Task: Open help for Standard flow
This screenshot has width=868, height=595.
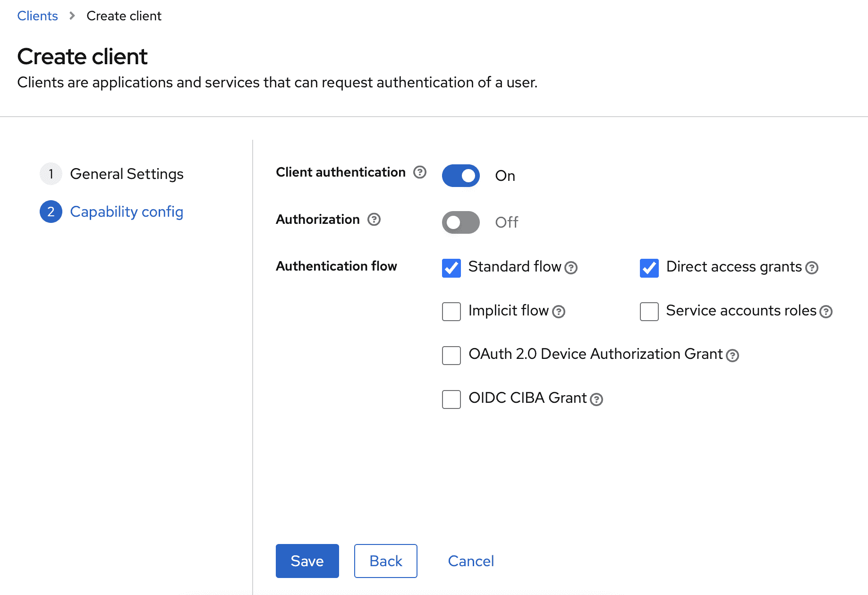Action: pos(571,268)
